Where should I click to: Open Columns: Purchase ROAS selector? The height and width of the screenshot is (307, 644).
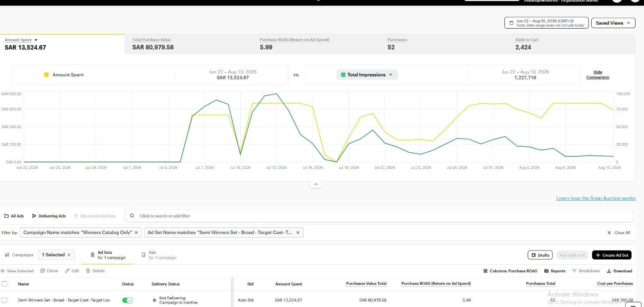510,271
